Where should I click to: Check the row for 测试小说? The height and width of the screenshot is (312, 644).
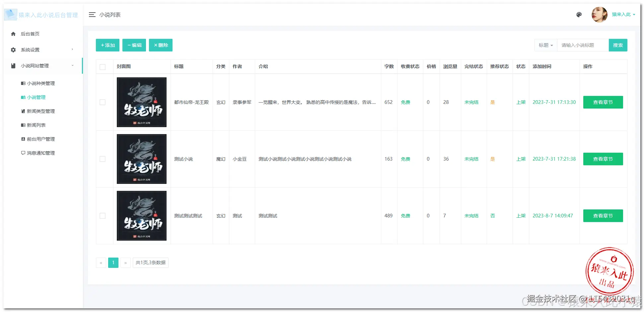tap(103, 159)
